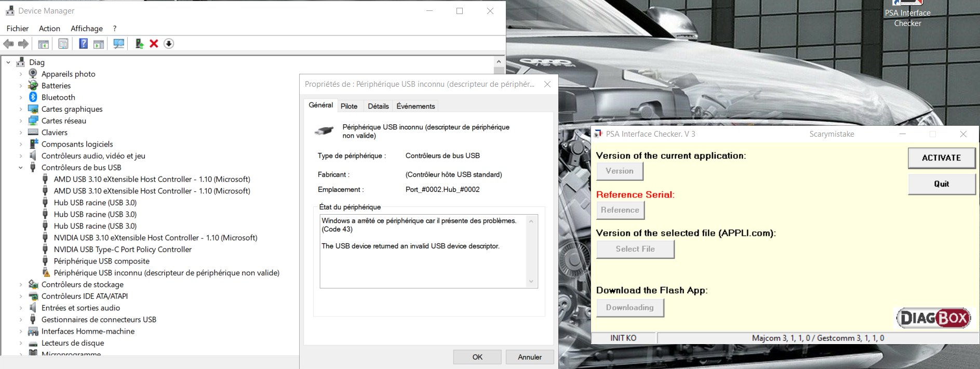Collapse Contrôleurs de bus USB node
This screenshot has width=980, height=369.
pyautogui.click(x=21, y=167)
